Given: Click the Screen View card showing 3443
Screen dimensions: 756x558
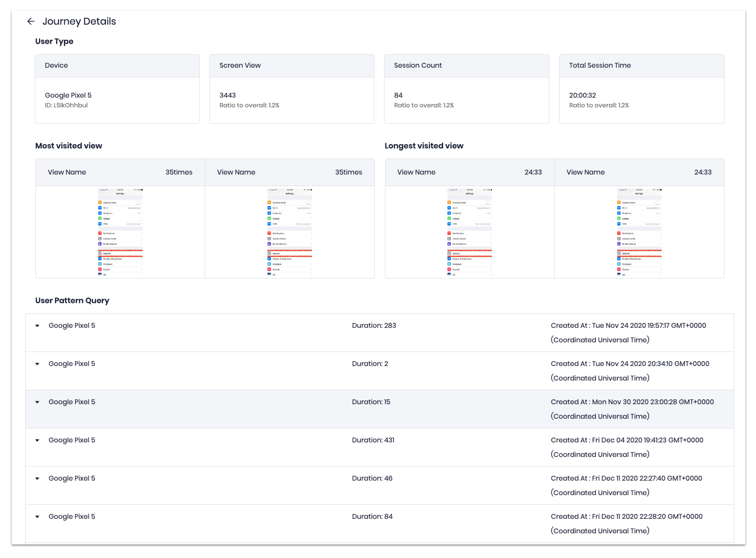Looking at the screenshot, I should [291, 89].
